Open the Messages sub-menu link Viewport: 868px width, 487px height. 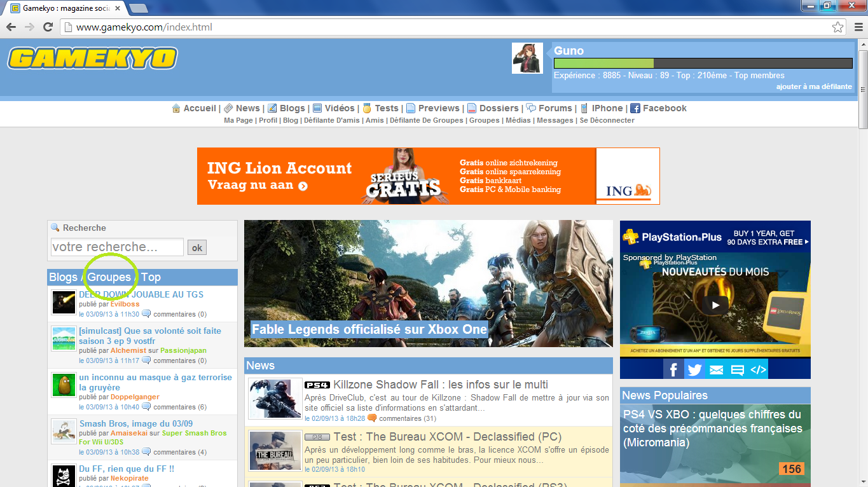tap(555, 120)
